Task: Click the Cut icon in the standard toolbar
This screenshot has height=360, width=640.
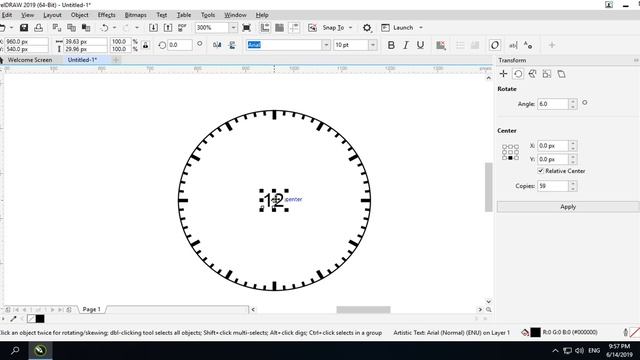Action: (57, 28)
